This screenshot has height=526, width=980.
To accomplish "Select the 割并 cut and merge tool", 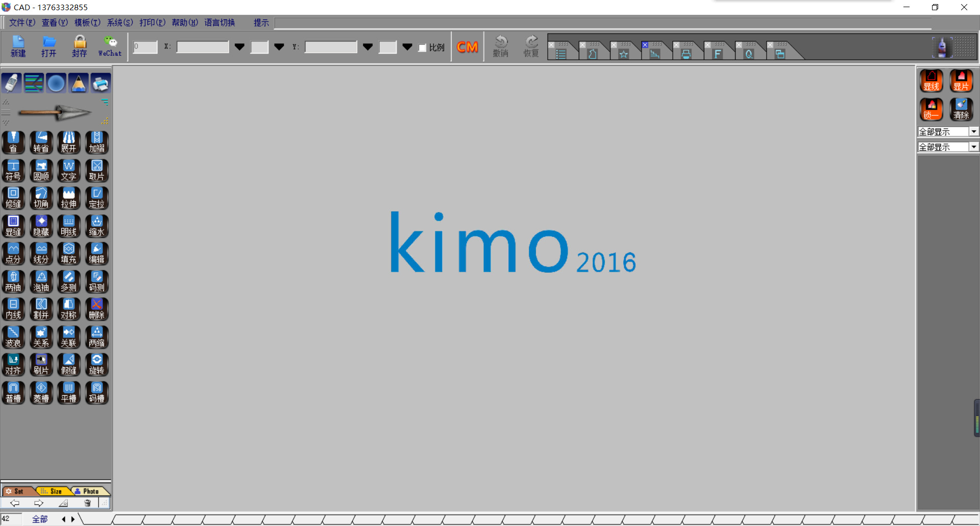I will [x=41, y=309].
